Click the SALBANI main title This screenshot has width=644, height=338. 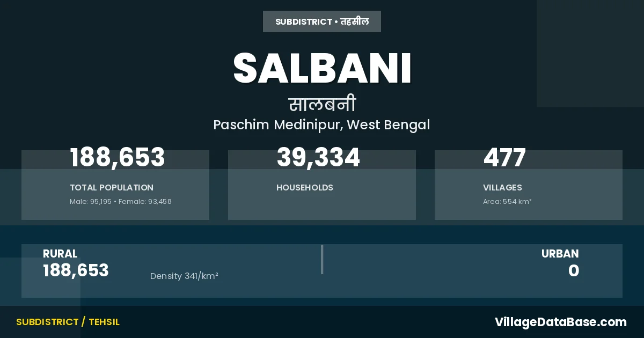[x=322, y=68]
